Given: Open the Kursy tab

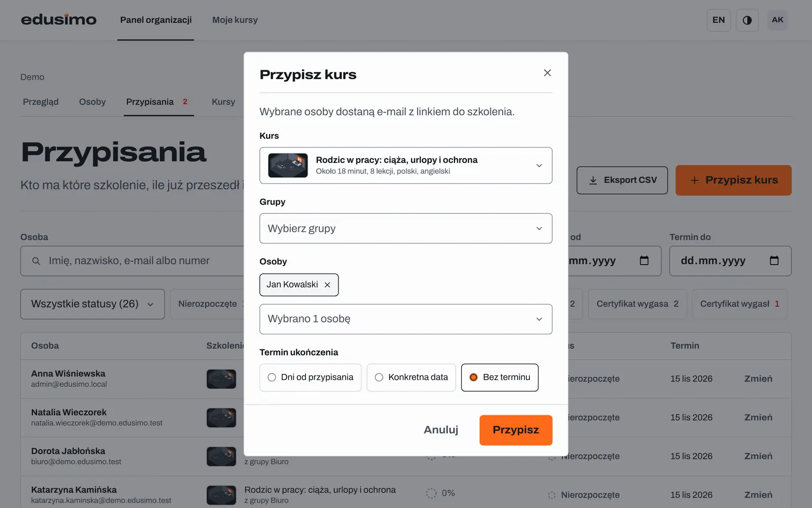Looking at the screenshot, I should [x=223, y=102].
